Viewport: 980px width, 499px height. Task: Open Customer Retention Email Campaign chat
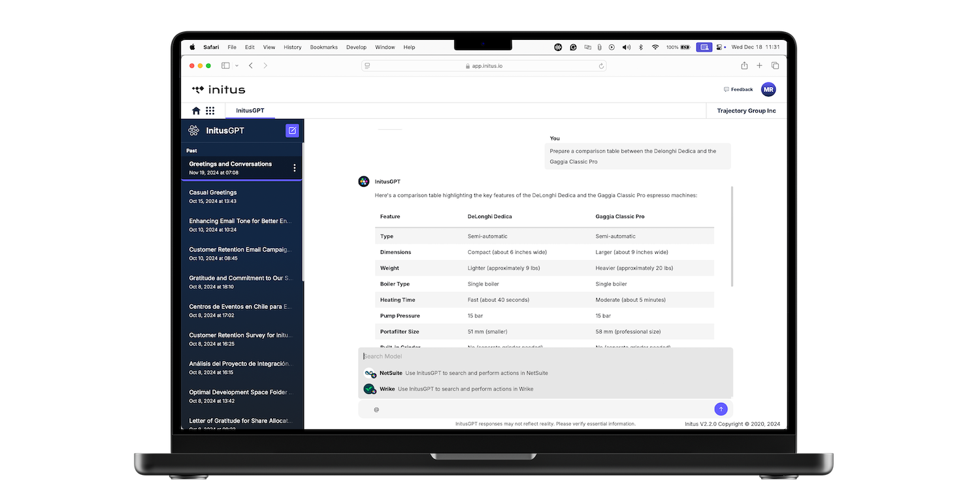[x=241, y=253]
